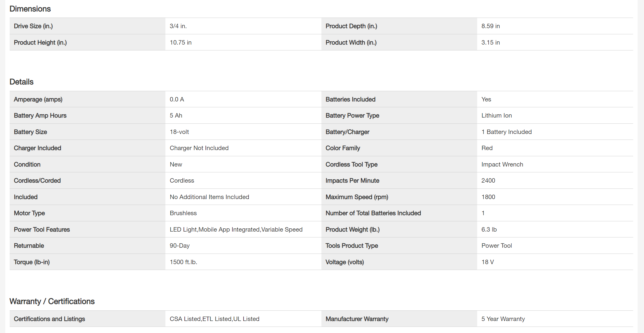This screenshot has width=644, height=333.
Task: Click the Drive Size (in.) label
Action: pyautogui.click(x=33, y=26)
